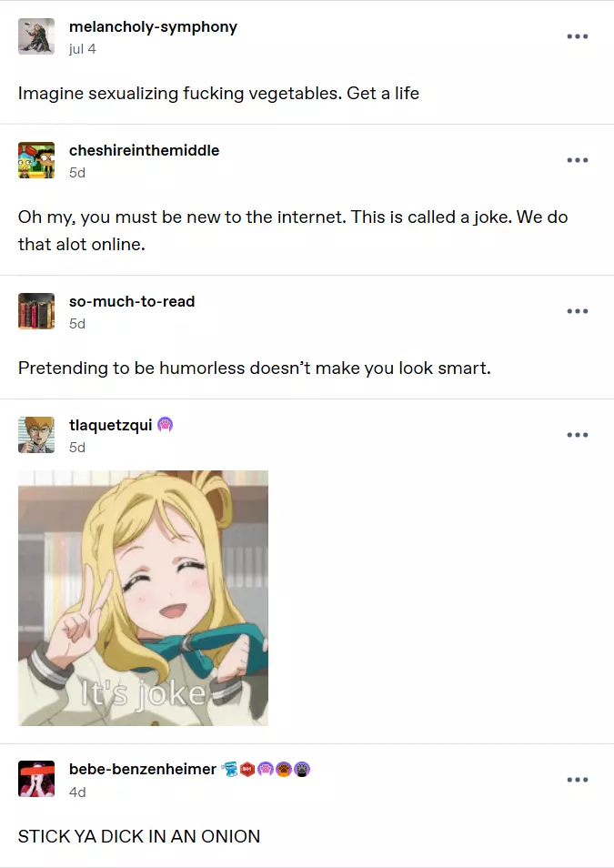Visit cheshireinthemiddle's blog via username link
Viewport: 614px width, 868px height.
(144, 150)
